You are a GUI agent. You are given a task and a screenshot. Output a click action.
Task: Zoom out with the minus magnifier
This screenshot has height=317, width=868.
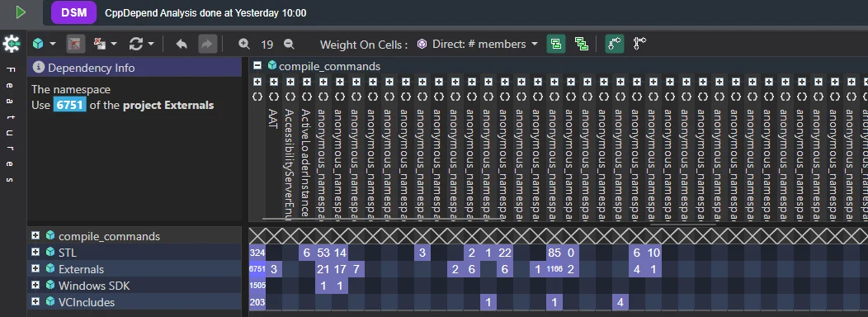point(289,44)
